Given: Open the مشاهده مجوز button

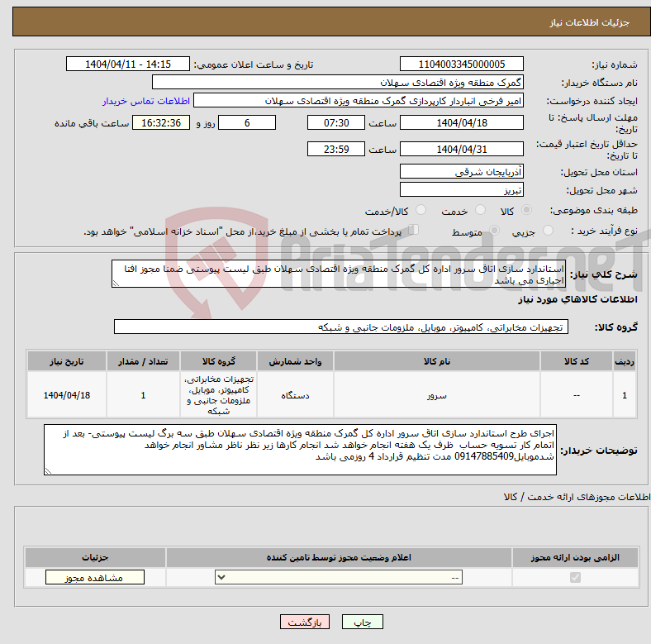Looking at the screenshot, I should 95,577.
